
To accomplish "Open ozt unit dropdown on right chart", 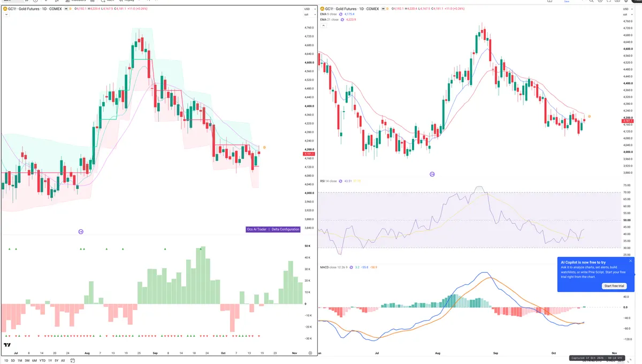I will click(628, 14).
